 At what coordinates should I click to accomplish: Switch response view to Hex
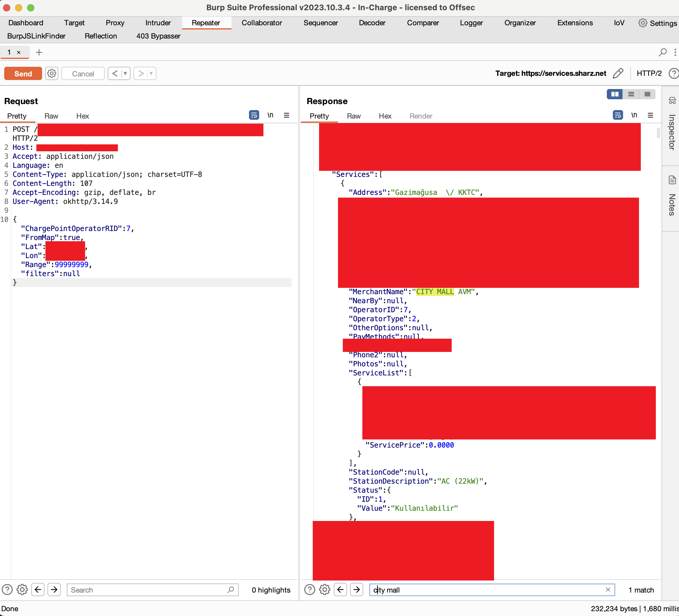point(385,116)
